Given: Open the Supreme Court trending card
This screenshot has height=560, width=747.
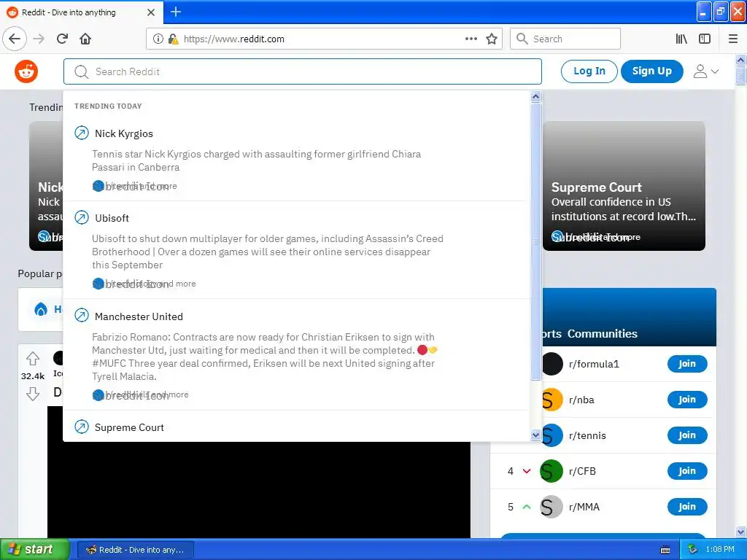Looking at the screenshot, I should point(624,186).
